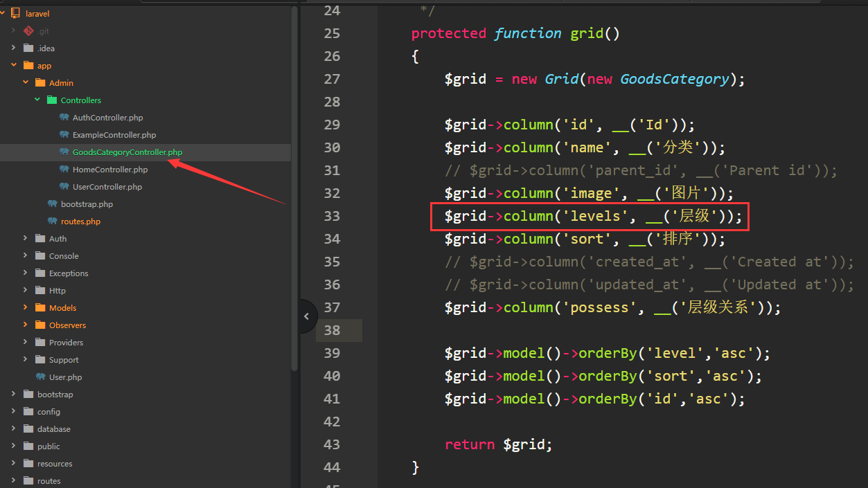Expand the Models folder chevron
This screenshot has width=868, height=488.
coord(26,307)
